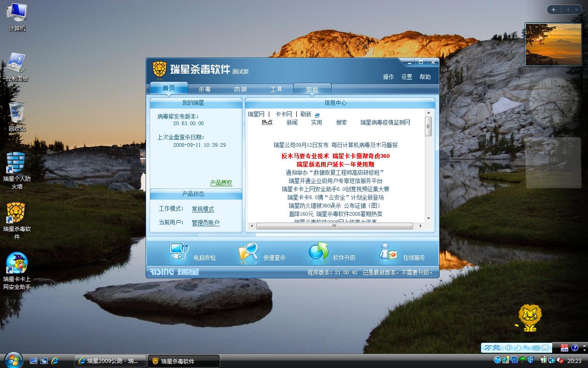Click the sunset slideshow gadget thumbnail
Viewport: 588px width, 368px height.
[553, 45]
